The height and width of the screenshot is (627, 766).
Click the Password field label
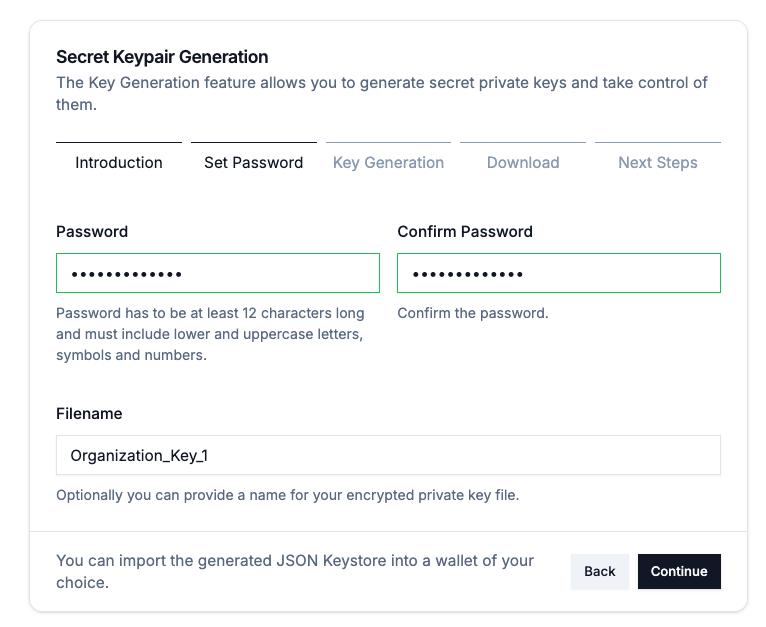[x=92, y=231]
